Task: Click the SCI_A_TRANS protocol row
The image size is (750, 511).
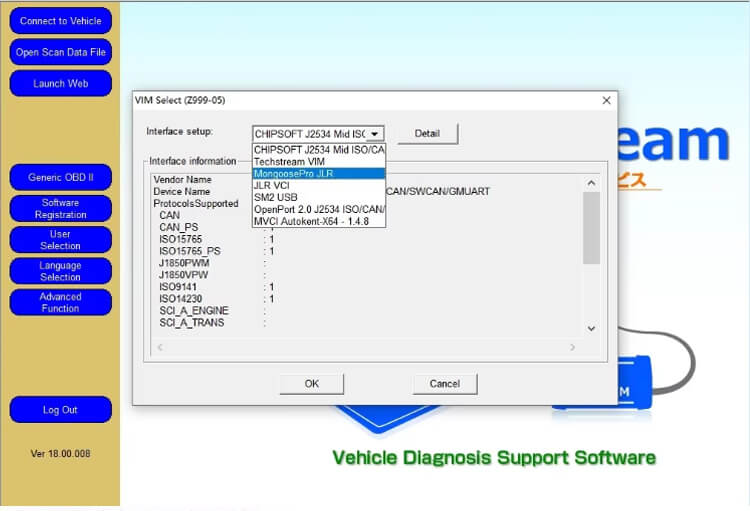Action: pyautogui.click(x=191, y=323)
